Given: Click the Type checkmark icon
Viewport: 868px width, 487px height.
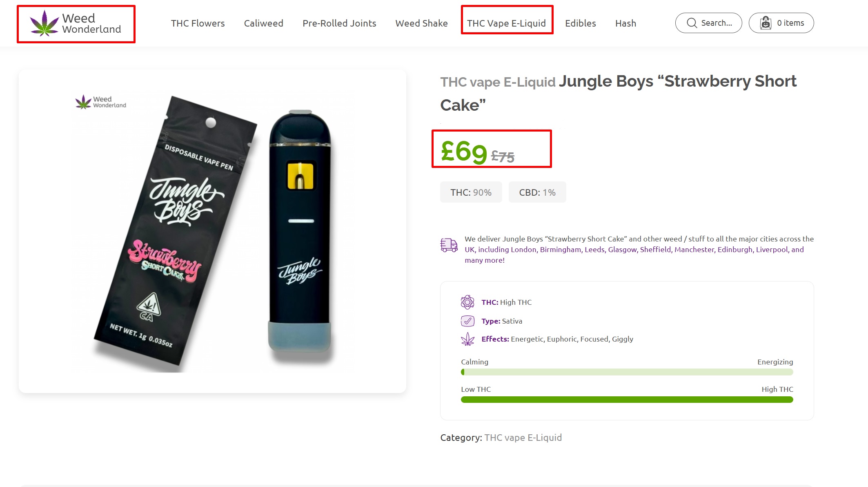Looking at the screenshot, I should 467,321.
